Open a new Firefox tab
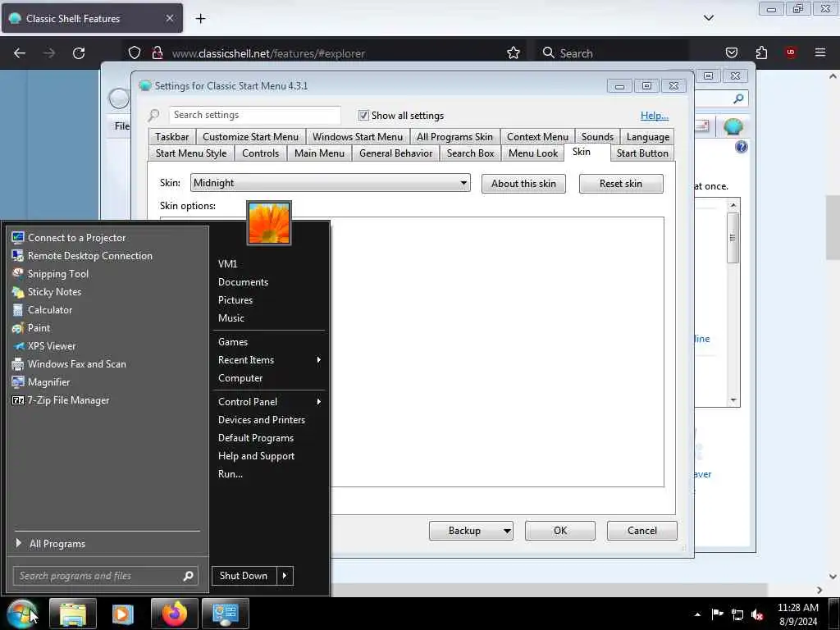This screenshot has width=840, height=630. point(200,19)
